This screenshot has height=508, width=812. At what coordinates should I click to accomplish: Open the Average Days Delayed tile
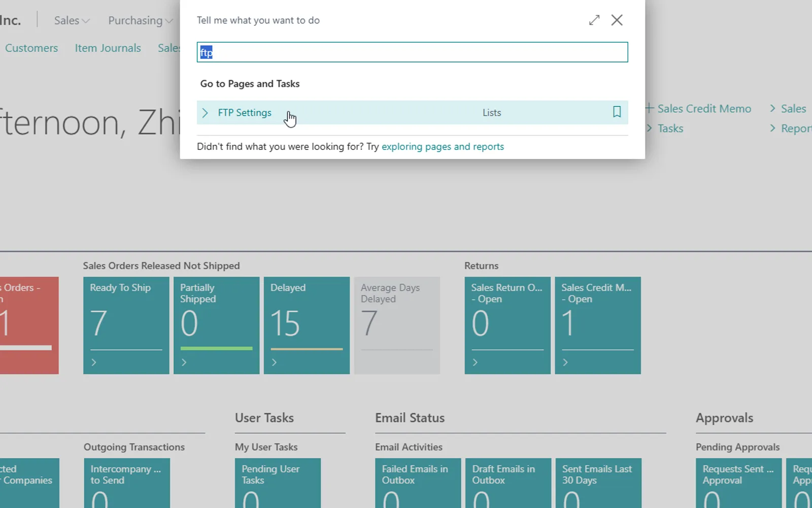click(x=397, y=326)
